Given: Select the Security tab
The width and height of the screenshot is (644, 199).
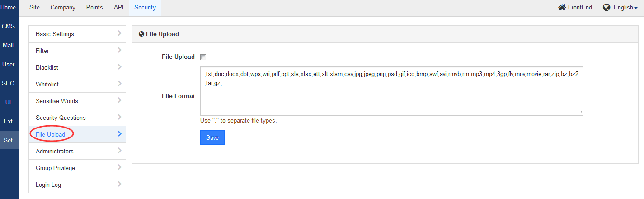Looking at the screenshot, I should coord(145,8).
